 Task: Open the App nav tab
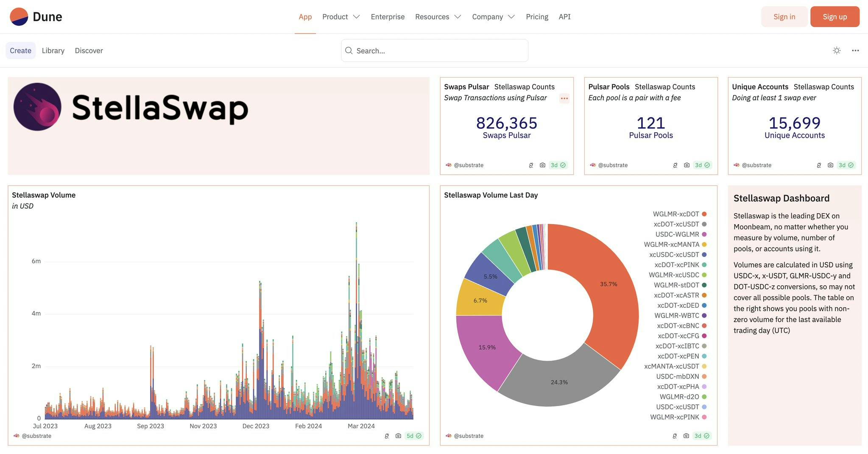click(x=305, y=17)
